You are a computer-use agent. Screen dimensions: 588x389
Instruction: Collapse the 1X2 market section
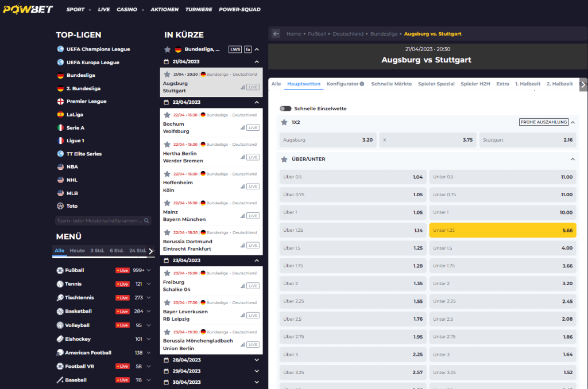573,122
